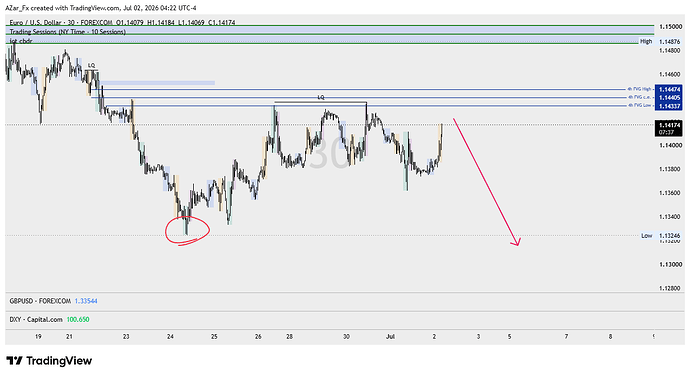Click date 24 on the time axis
The height and width of the screenshot is (376, 690).
(x=170, y=337)
